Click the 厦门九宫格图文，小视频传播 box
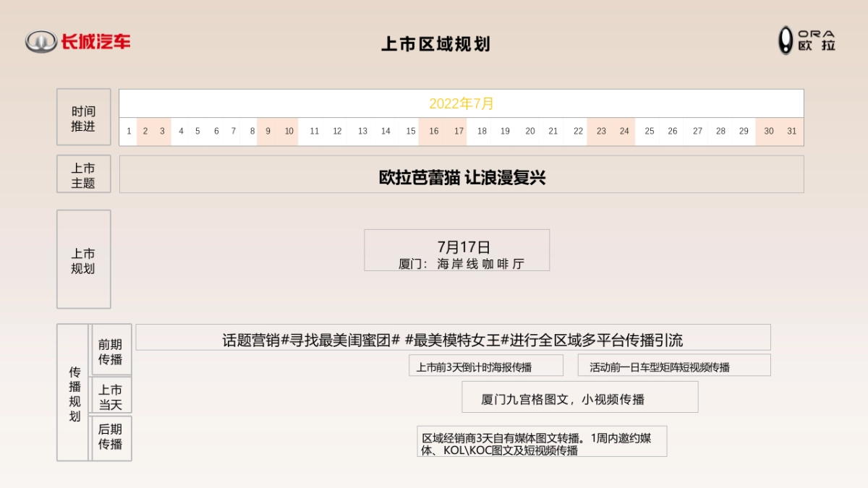Image resolution: width=868 pixels, height=488 pixels. pos(579,396)
